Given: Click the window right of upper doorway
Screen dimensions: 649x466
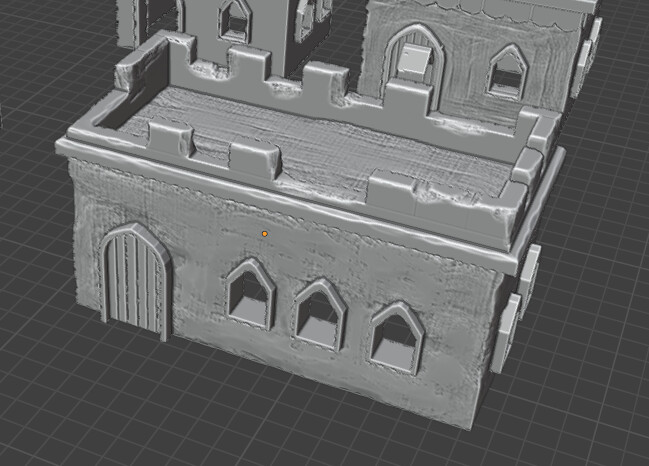Looking at the screenshot, I should coord(507,72).
